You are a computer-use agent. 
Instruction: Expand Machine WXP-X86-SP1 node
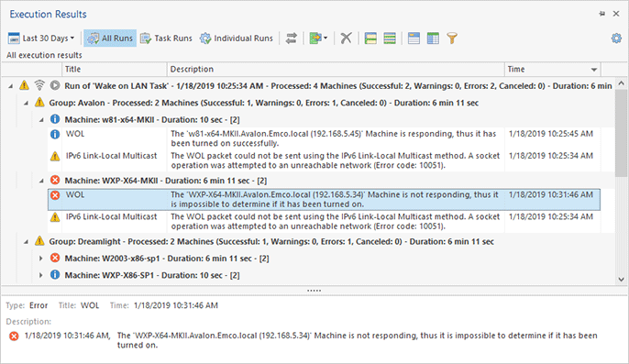[41, 275]
